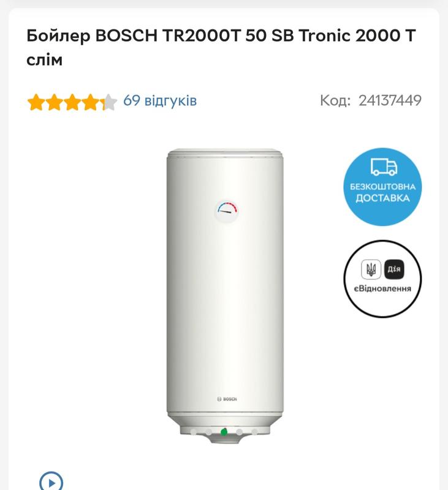Viewport: 448px width, 490px height.
Task: Open the єВідновлення program badge
Action: pos(382,279)
